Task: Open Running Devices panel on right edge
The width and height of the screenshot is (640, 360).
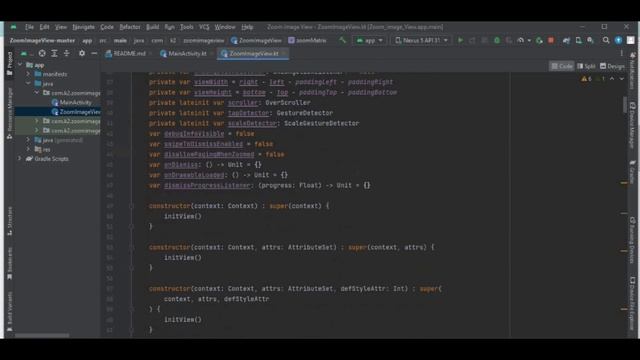Action: 632,240
